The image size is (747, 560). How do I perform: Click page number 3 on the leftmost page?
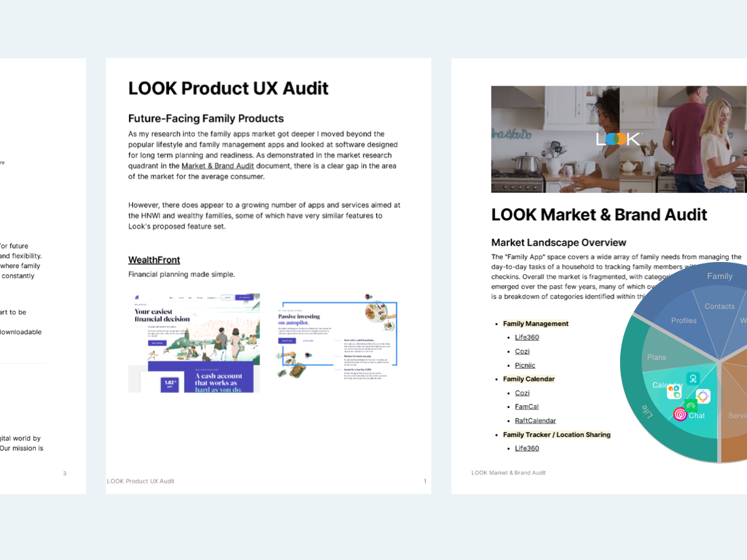point(65,473)
